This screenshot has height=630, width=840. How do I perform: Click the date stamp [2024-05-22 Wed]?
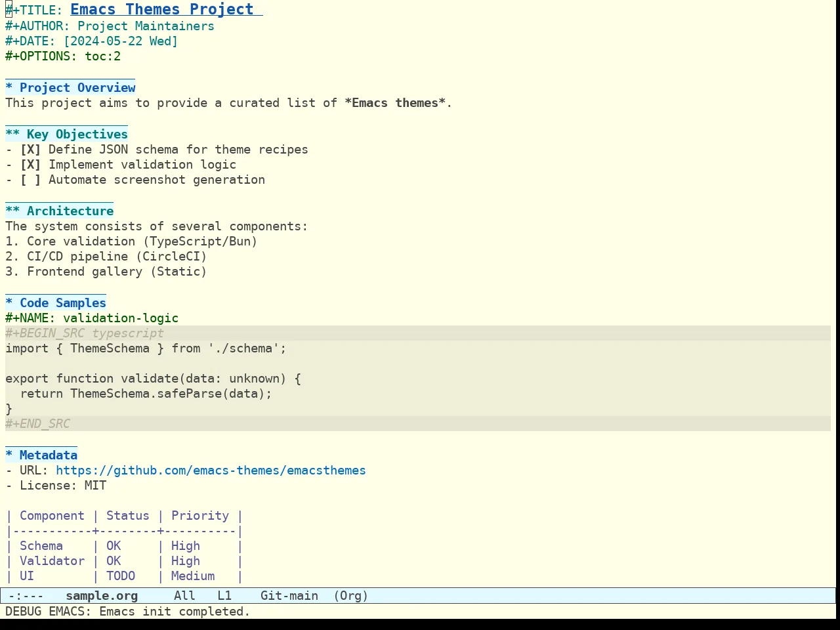click(121, 41)
